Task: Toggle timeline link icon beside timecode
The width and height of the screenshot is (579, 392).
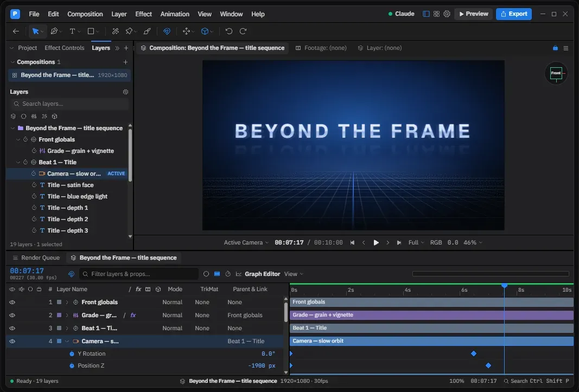Action: [x=71, y=274]
